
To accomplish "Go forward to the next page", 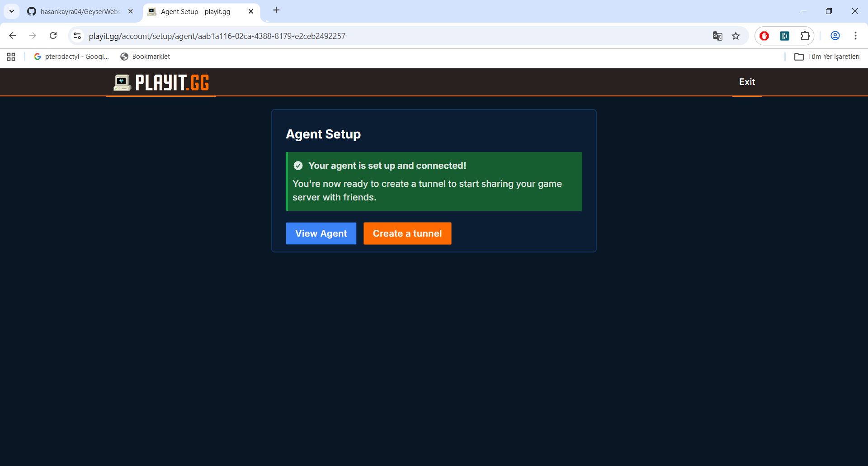I will click(33, 36).
